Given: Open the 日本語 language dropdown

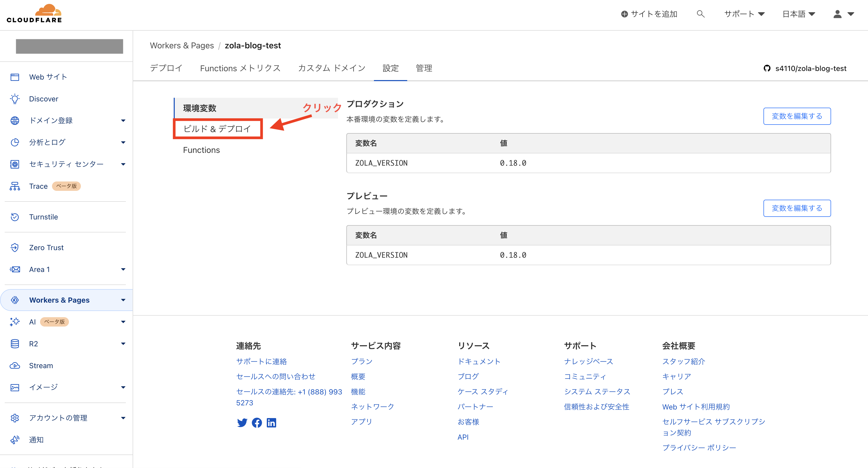Looking at the screenshot, I should click(798, 14).
